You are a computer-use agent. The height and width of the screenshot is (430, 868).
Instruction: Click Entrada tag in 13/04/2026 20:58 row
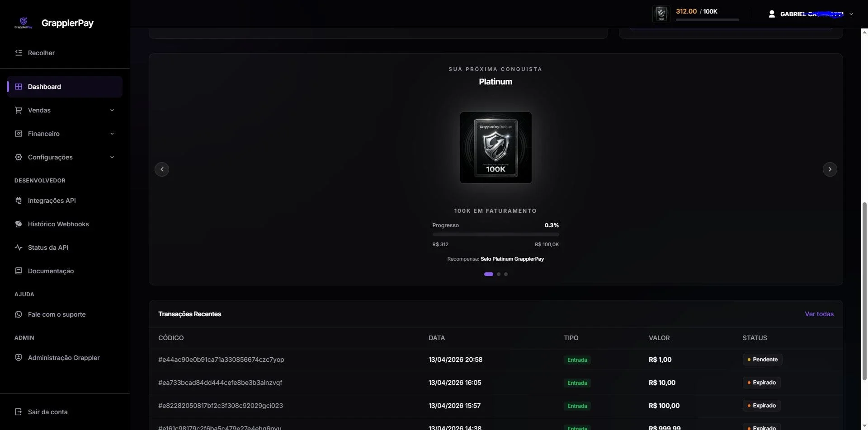[x=577, y=360]
